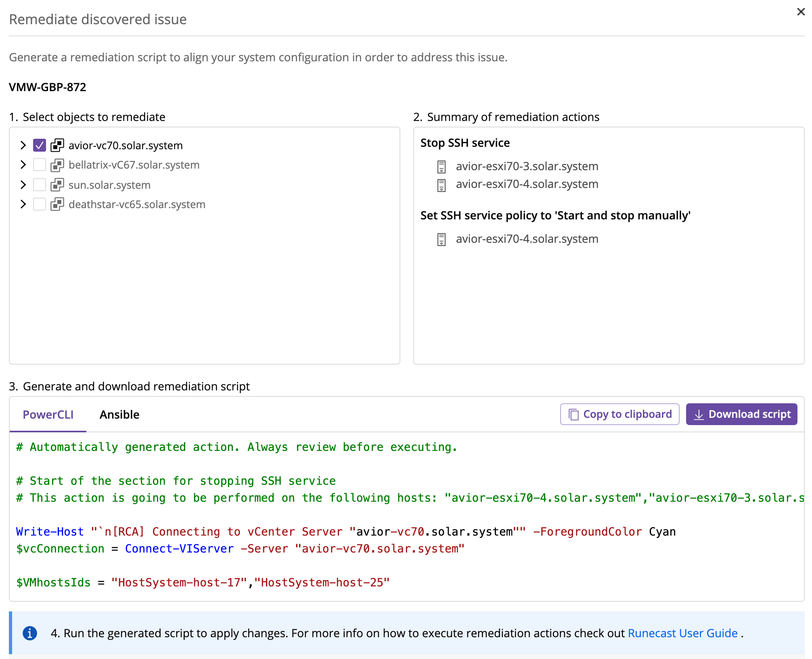Click the copy icon on Copy to clipboard button
Screen dimensions: 812x659
coord(573,414)
